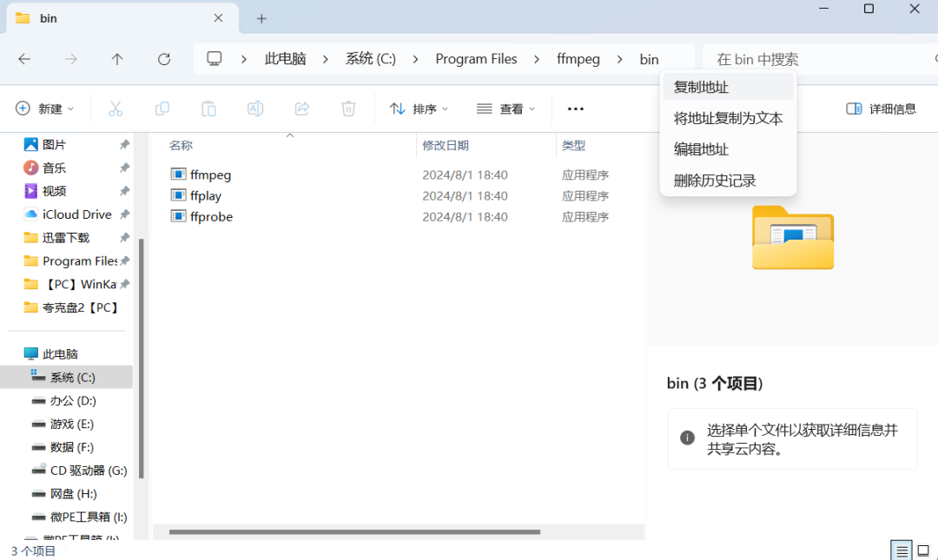Open a new tab with plus button
Screen dimensions: 938x560
(x=261, y=18)
